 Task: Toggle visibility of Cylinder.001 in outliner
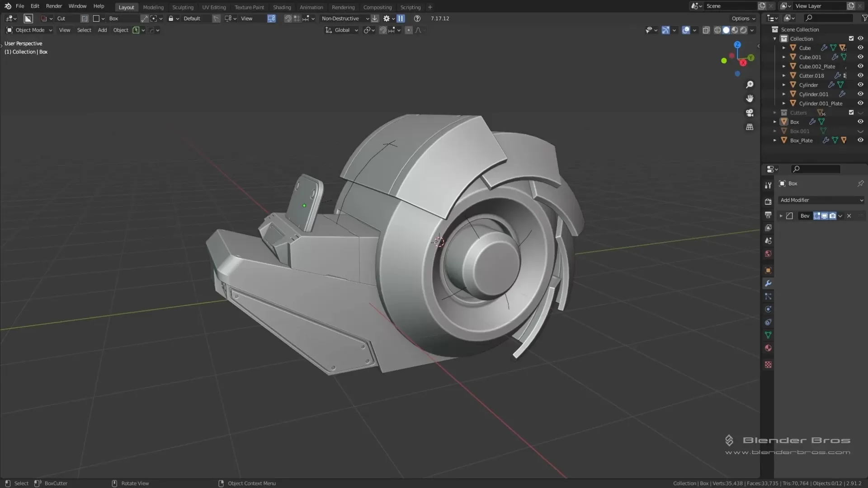[x=860, y=94]
